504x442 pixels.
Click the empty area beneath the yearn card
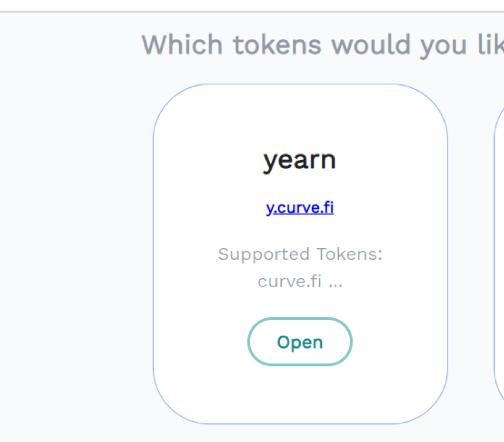[300, 433]
